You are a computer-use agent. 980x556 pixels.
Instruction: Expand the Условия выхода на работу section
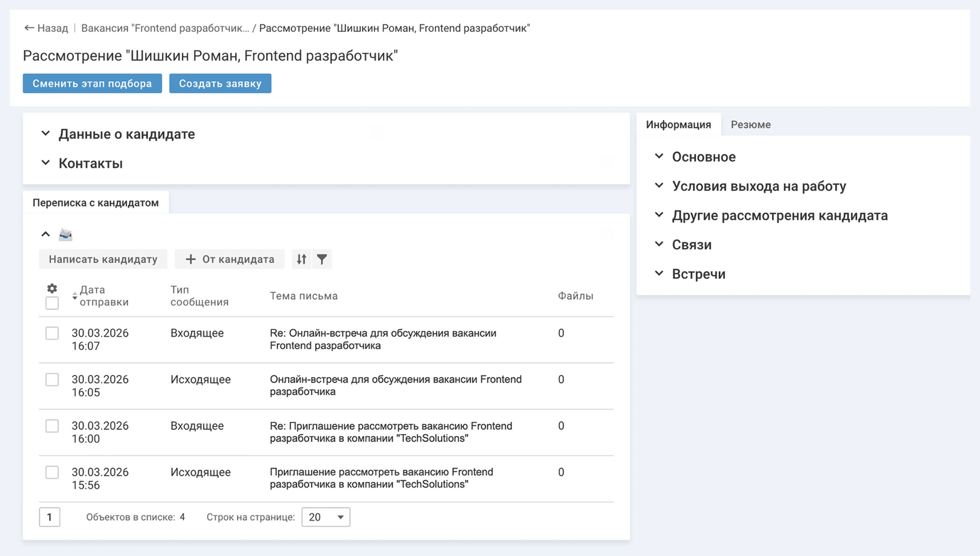(759, 186)
